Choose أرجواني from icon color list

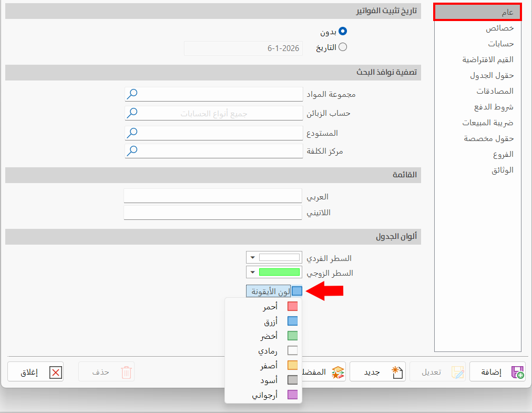point(263,395)
